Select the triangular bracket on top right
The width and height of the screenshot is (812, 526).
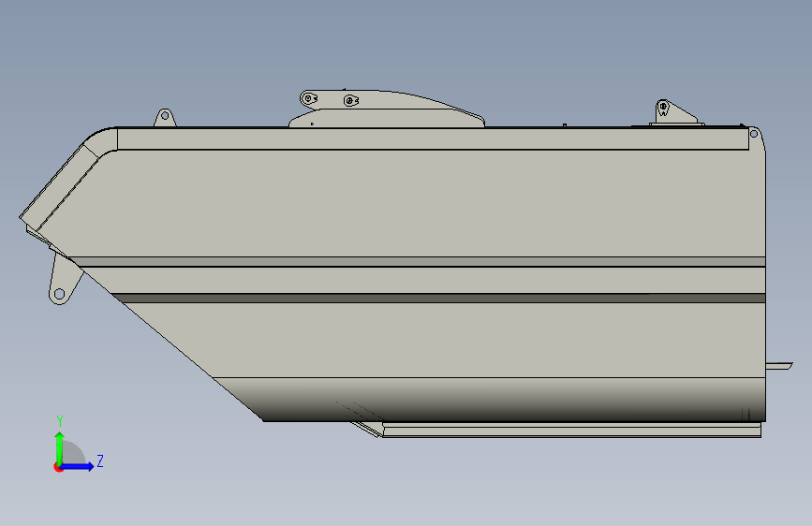[x=676, y=112]
